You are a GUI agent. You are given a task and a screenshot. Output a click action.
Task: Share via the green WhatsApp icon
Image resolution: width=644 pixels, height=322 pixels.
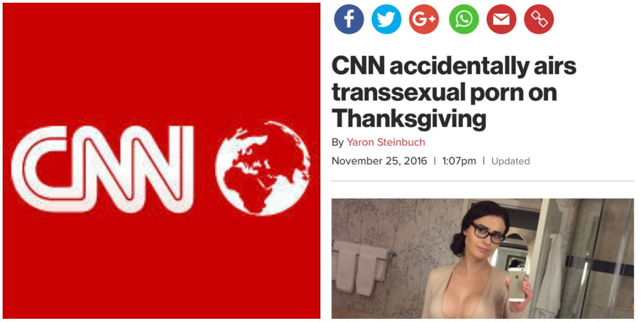[464, 19]
